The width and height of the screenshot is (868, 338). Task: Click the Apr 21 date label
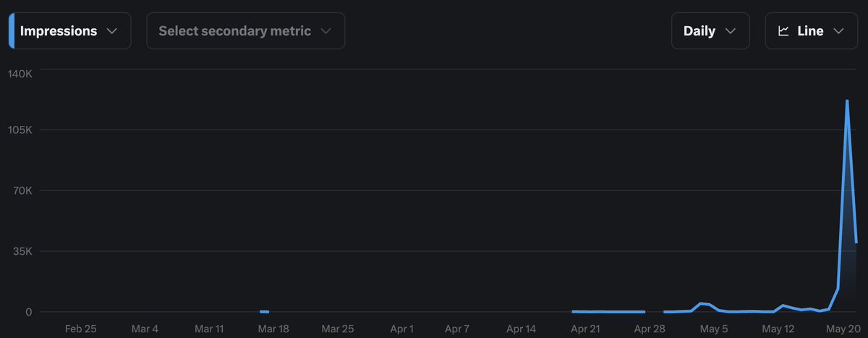tap(585, 329)
